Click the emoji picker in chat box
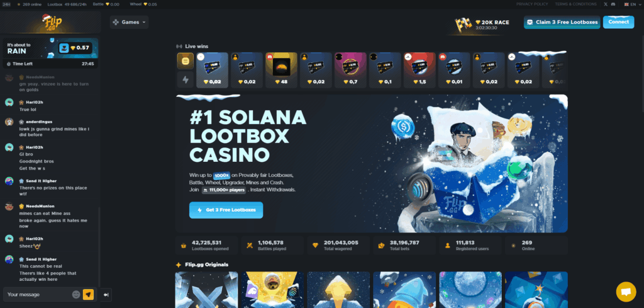The height and width of the screenshot is (308, 644). click(x=76, y=294)
